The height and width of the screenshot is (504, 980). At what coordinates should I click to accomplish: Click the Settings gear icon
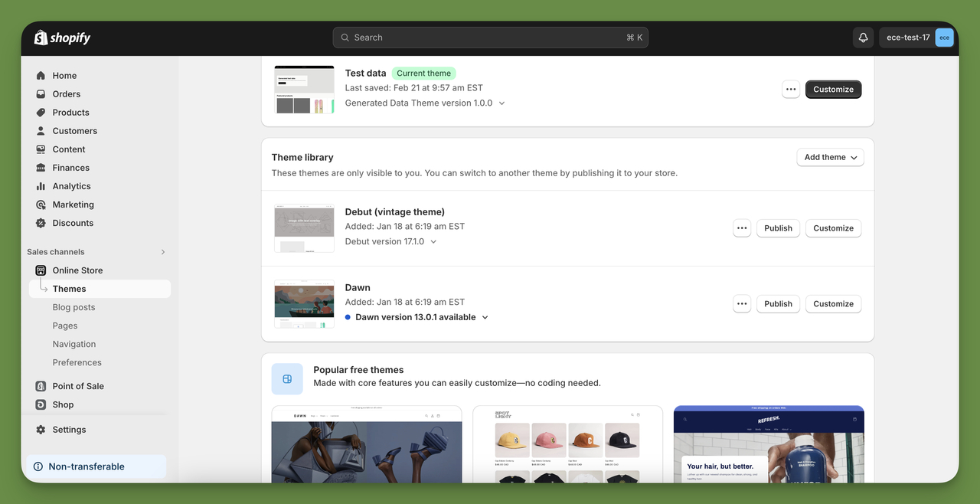click(41, 430)
